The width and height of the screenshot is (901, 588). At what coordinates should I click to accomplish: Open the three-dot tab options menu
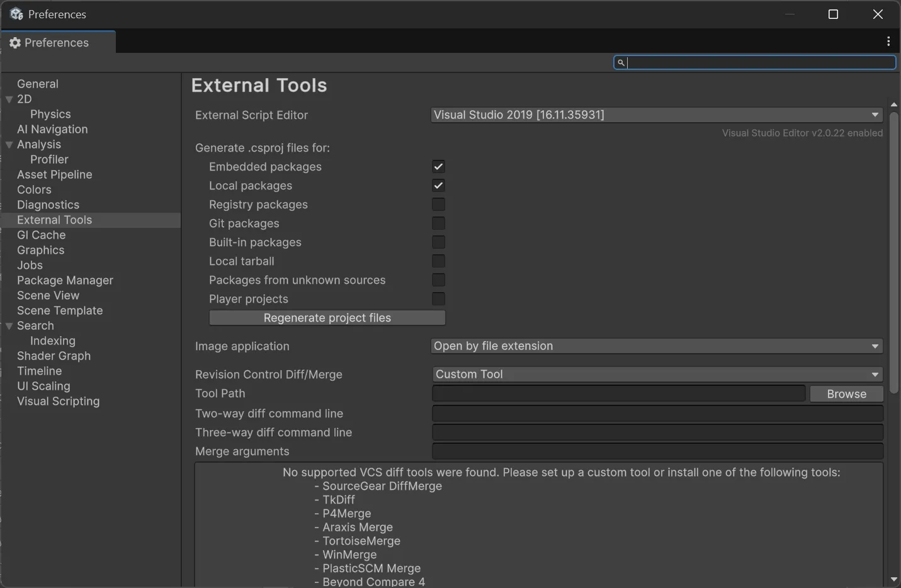[888, 42]
